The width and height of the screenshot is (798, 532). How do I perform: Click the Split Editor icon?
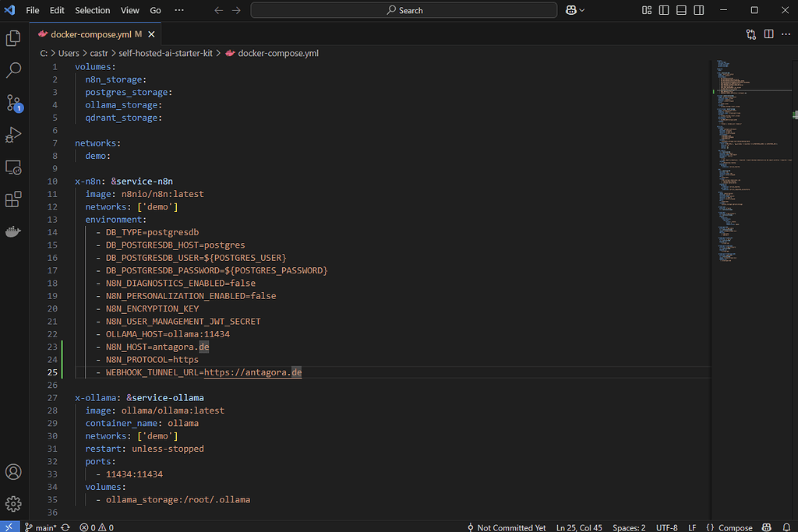(x=768, y=34)
